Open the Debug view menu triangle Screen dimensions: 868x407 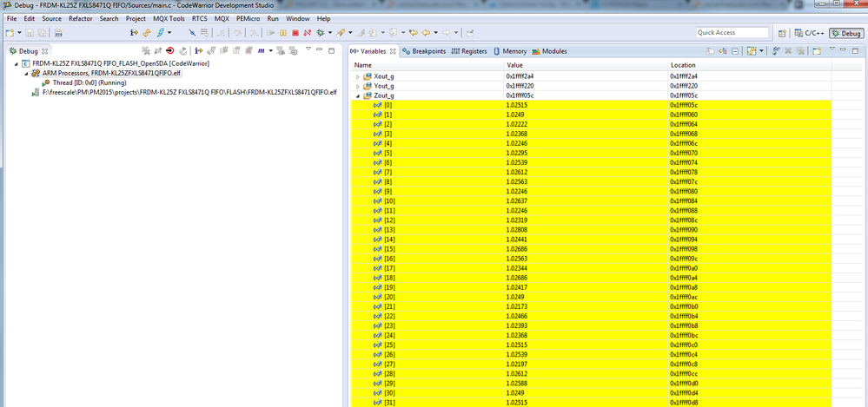coord(308,48)
